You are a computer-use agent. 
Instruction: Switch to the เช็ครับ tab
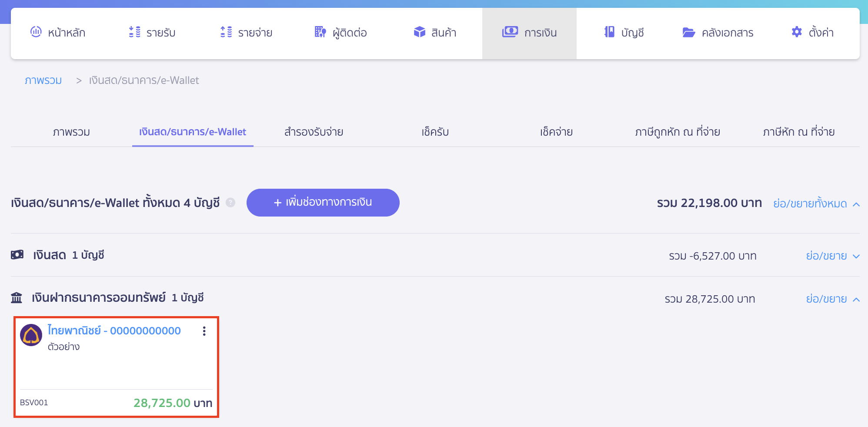(435, 132)
